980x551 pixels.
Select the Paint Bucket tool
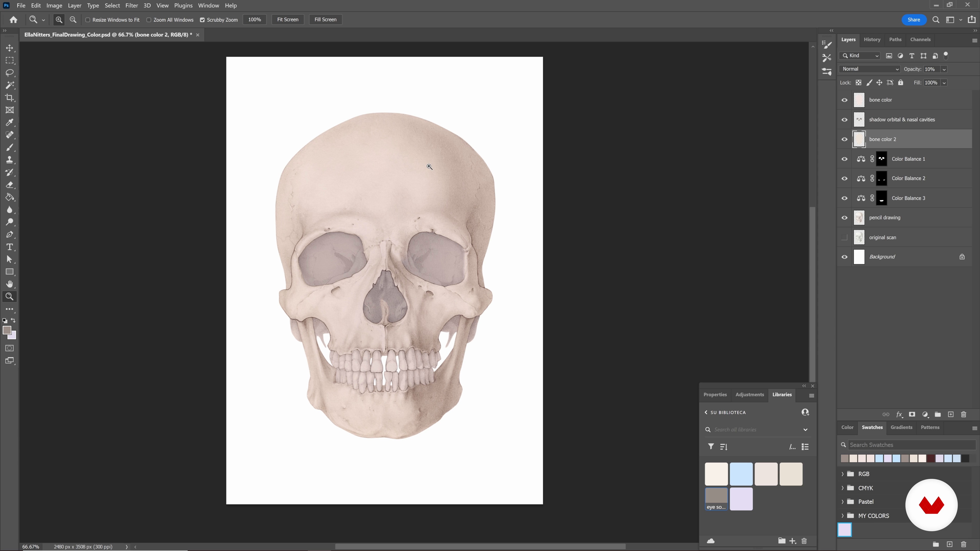point(9,197)
